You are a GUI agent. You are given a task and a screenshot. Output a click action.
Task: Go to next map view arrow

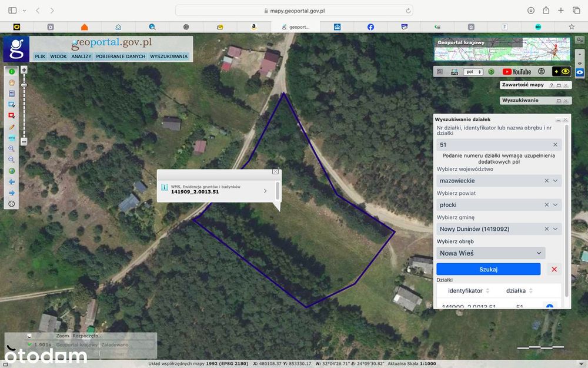tap(12, 193)
